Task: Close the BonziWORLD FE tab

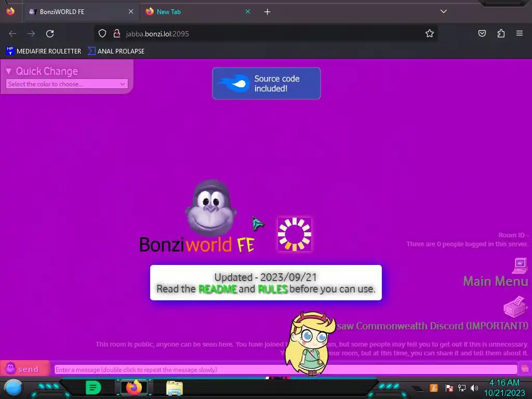Action: [130, 11]
